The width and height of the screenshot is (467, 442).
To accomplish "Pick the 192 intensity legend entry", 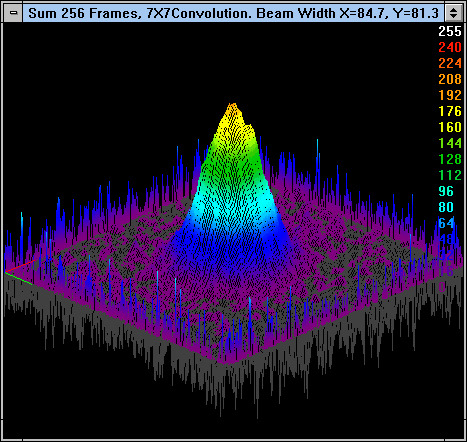I will tap(450, 95).
